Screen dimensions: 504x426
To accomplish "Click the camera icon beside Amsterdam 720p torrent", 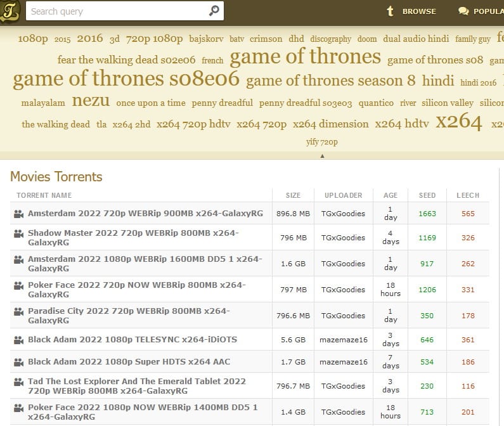I will pyautogui.click(x=18, y=214).
